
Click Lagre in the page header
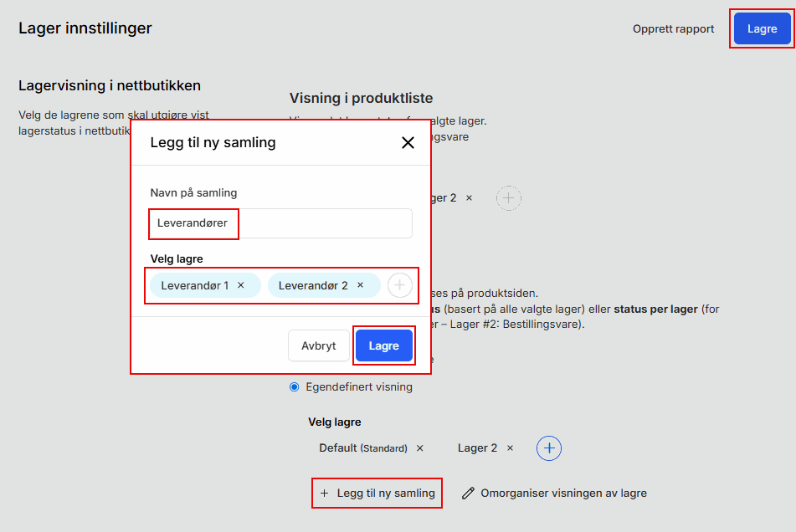point(762,28)
